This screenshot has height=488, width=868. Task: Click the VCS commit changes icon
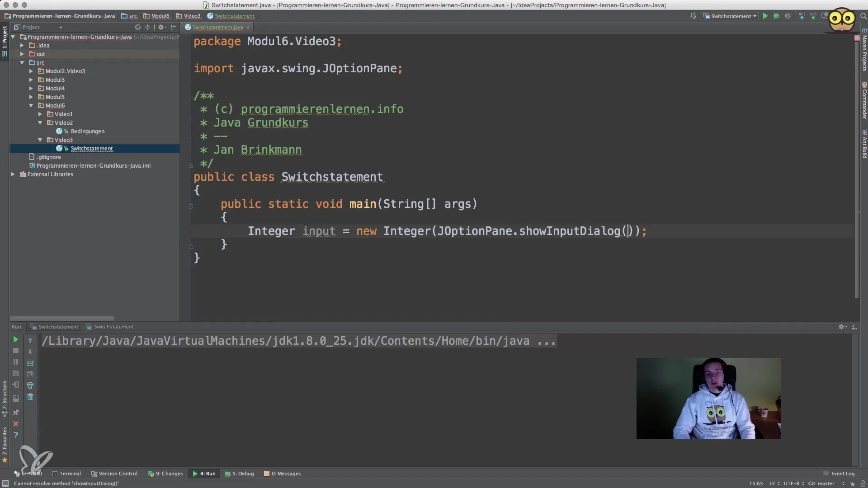(813, 16)
